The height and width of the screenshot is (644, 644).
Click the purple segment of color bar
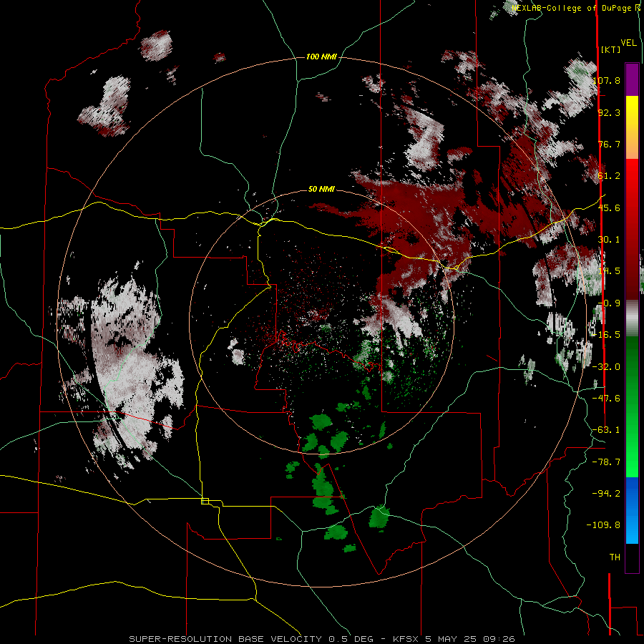632,79
